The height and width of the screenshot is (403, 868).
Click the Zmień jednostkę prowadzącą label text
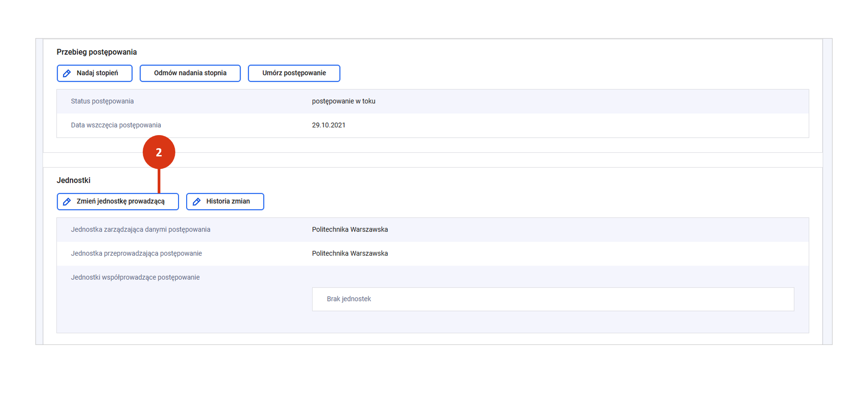(121, 201)
